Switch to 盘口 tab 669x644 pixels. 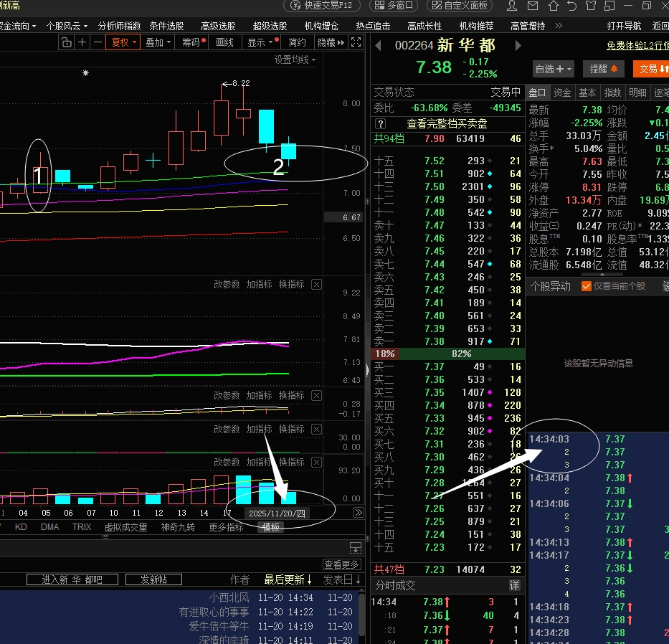(537, 93)
